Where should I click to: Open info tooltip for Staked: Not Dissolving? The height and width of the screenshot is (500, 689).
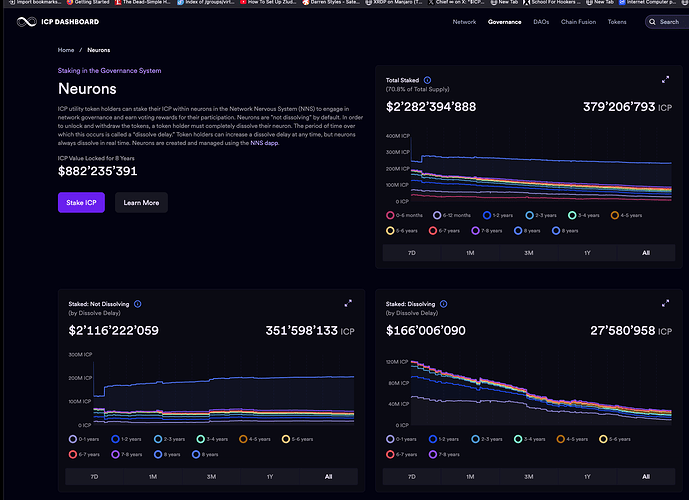[138, 304]
